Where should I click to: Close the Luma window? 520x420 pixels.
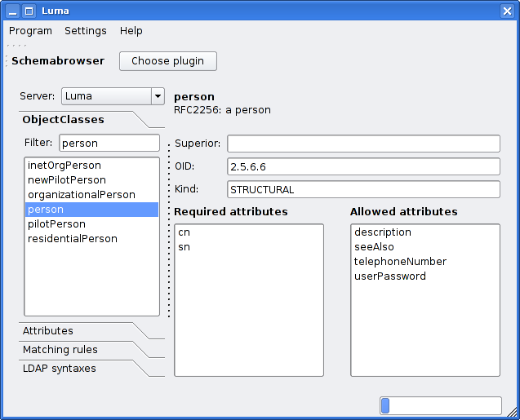pyautogui.click(x=507, y=11)
